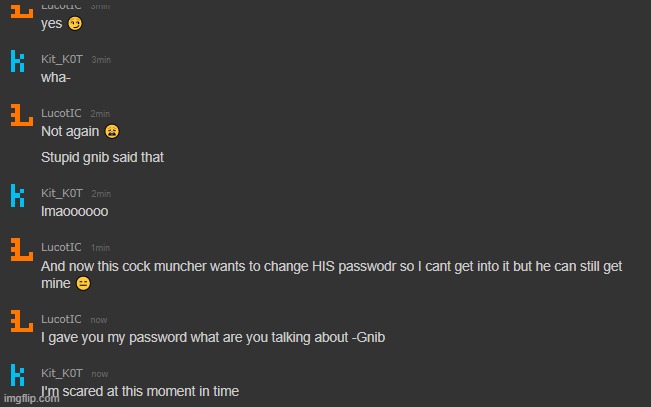The height and width of the screenshot is (407, 651).
Task: Click the "Stupid gnib said that" message
Action: [102, 157]
